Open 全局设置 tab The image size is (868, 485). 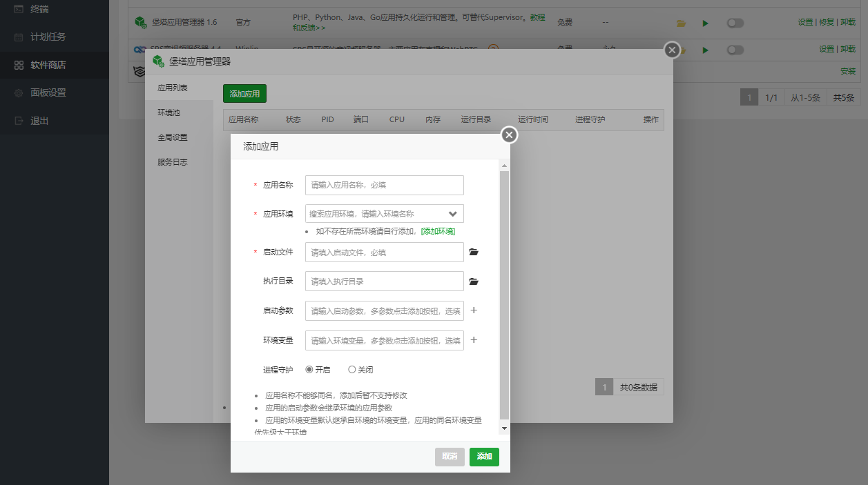[x=172, y=137]
